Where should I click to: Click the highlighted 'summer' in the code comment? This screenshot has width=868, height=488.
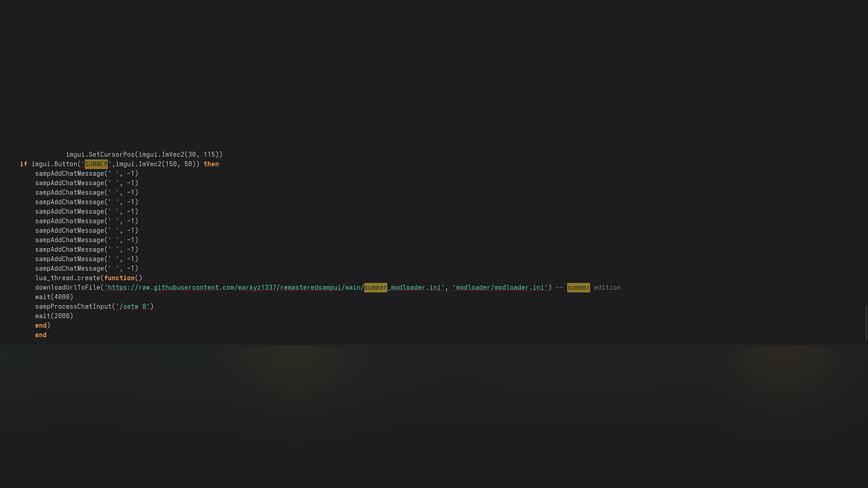tap(578, 288)
